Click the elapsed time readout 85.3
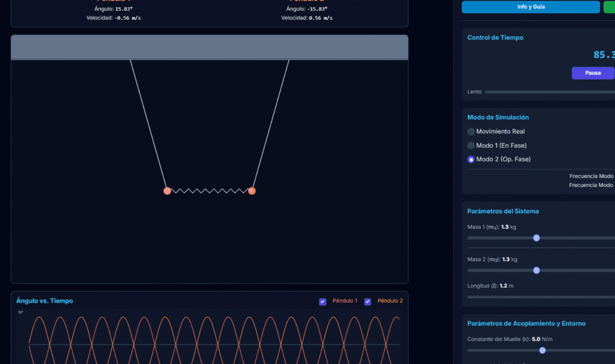Image resolution: width=615 pixels, height=364 pixels. click(x=604, y=55)
